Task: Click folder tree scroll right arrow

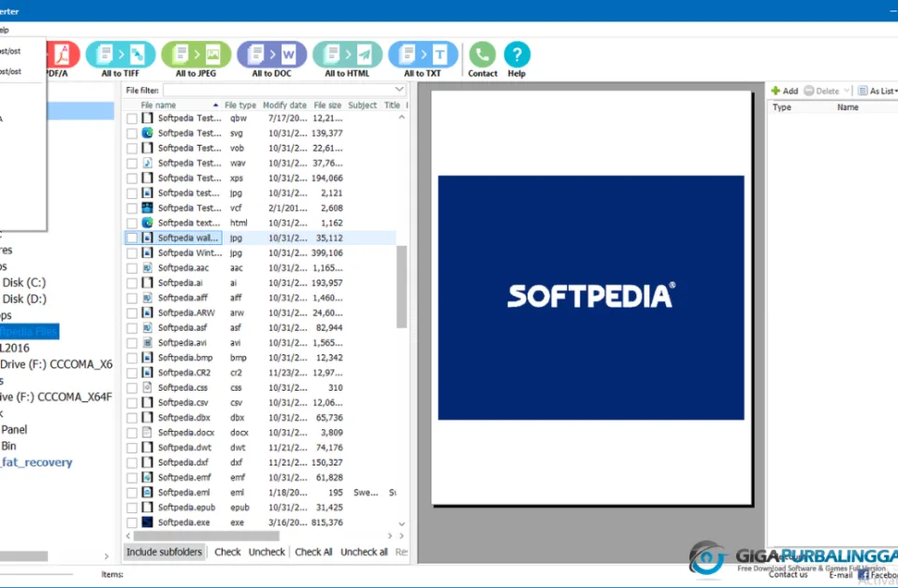Action: [106, 556]
